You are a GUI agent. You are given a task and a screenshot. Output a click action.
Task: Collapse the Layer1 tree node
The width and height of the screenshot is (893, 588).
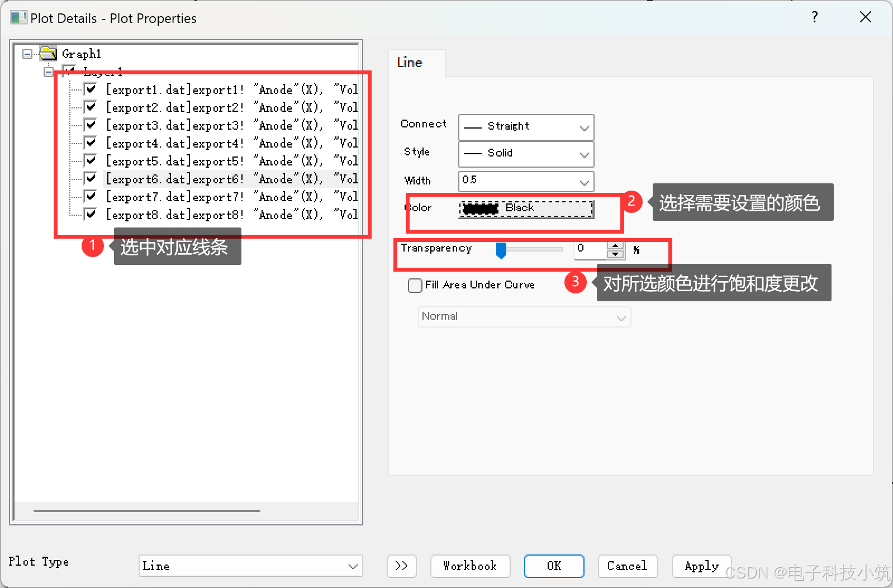(x=49, y=72)
